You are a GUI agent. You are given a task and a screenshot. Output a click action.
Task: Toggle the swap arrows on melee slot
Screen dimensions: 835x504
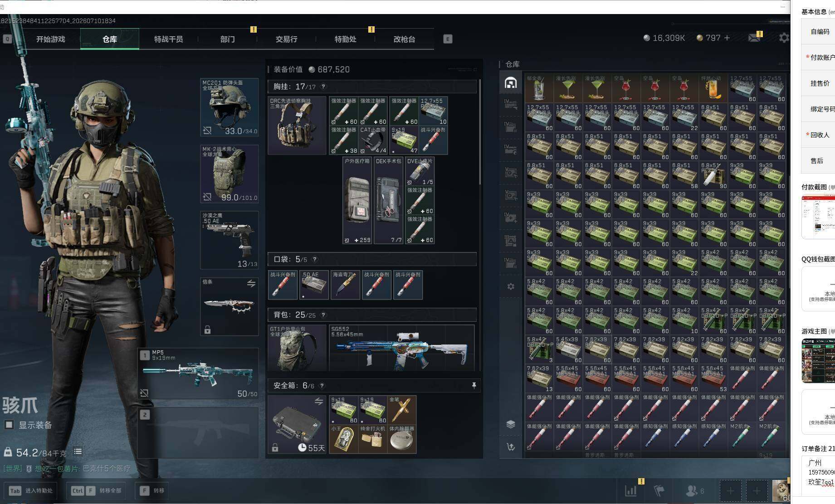251,284
